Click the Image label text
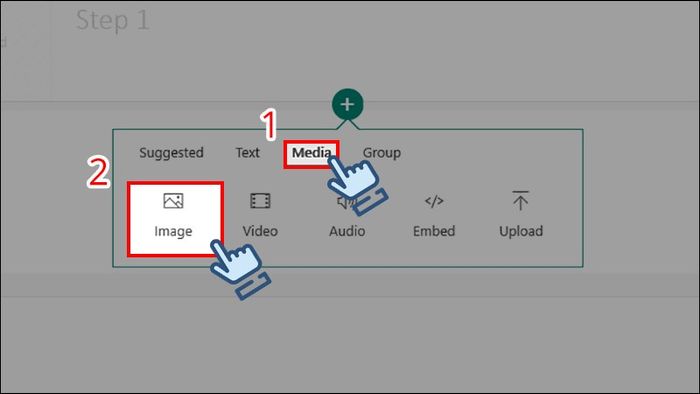The width and height of the screenshot is (700, 394). (173, 231)
